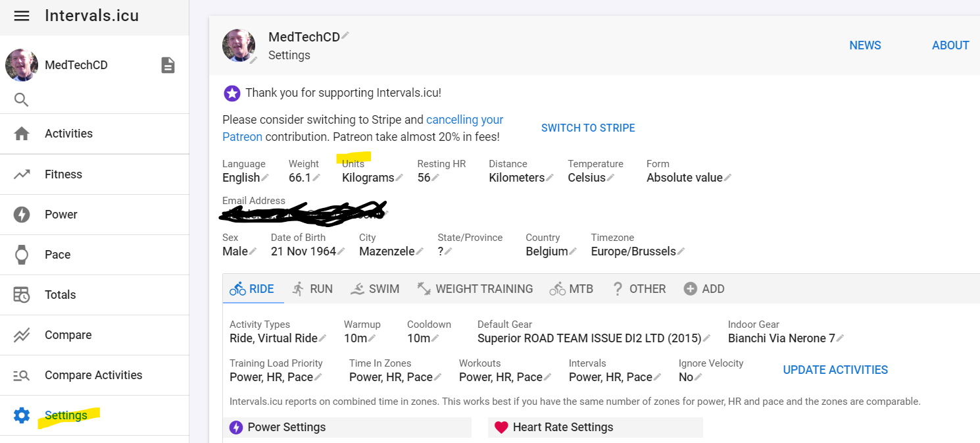Edit Workouts priority value

pos(505,377)
